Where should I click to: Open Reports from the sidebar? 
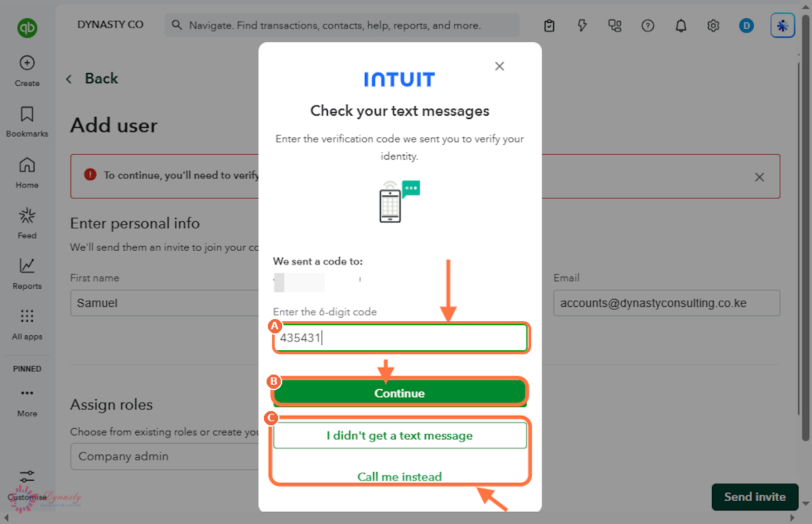tap(27, 274)
